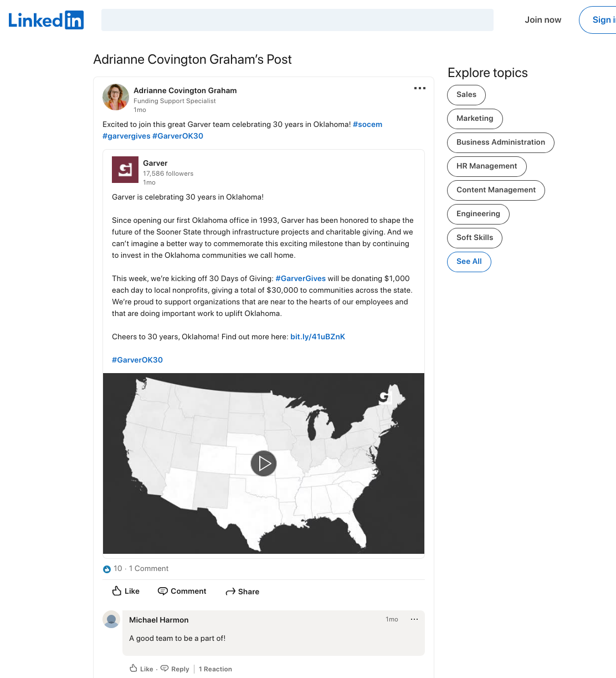Viewport: 616px width, 678px height.
Task: Share the post via arrow icon
Action: [242, 592]
